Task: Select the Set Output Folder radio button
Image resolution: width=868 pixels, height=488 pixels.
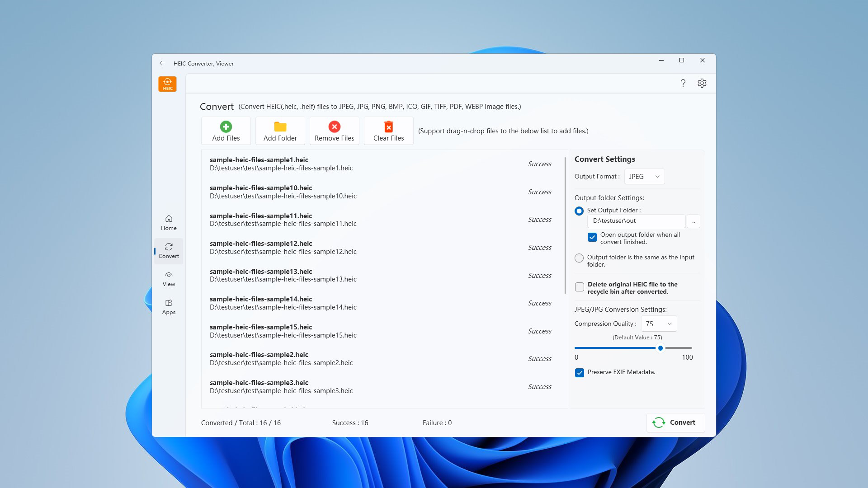Action: click(x=579, y=211)
